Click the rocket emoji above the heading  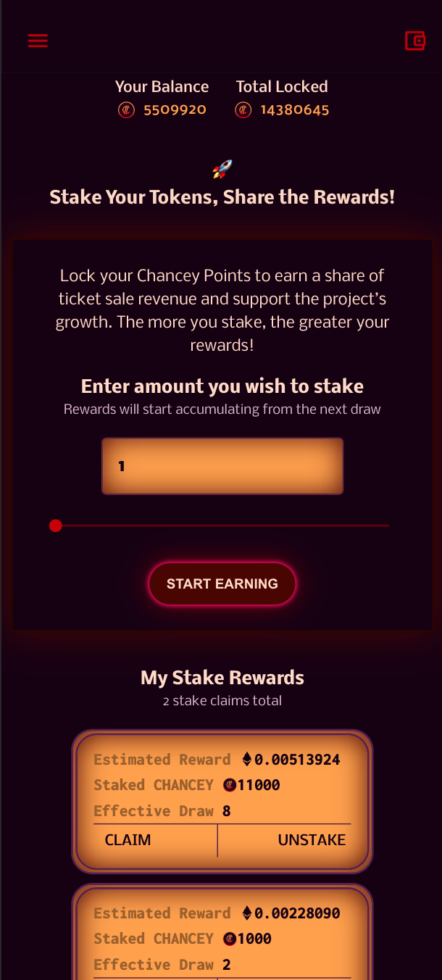tap(222, 170)
